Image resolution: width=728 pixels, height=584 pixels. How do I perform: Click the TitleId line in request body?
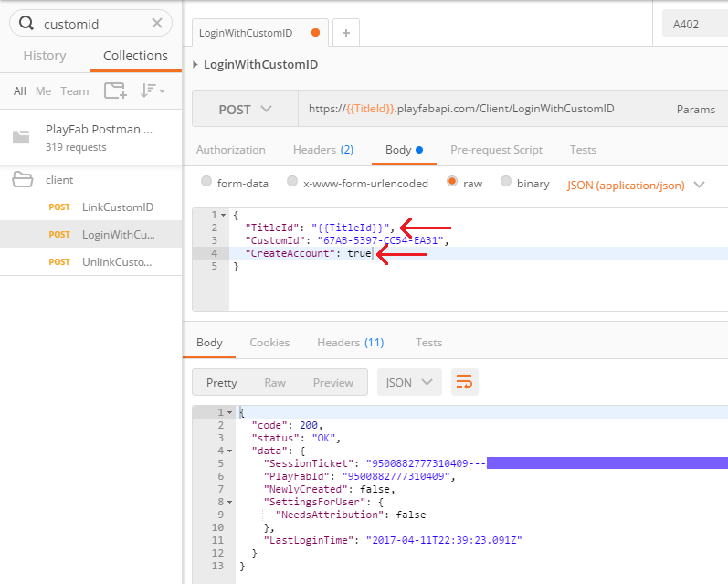point(479,228)
